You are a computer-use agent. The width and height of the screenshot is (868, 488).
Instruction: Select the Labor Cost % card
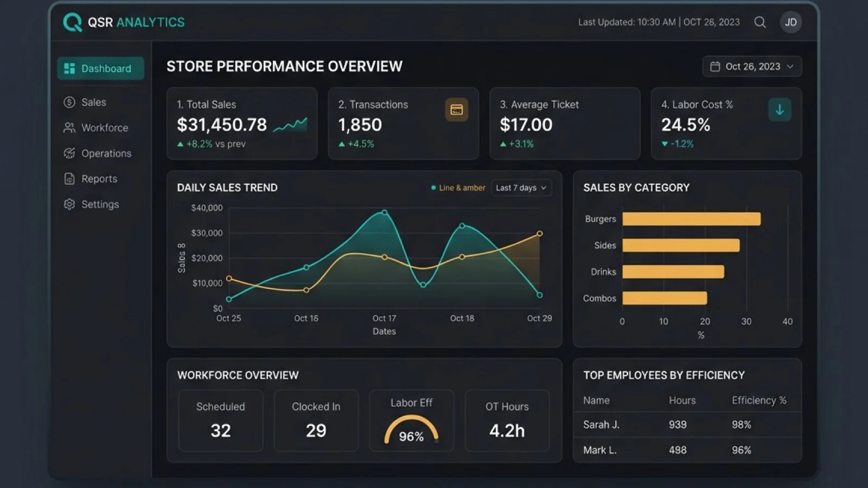tap(726, 124)
